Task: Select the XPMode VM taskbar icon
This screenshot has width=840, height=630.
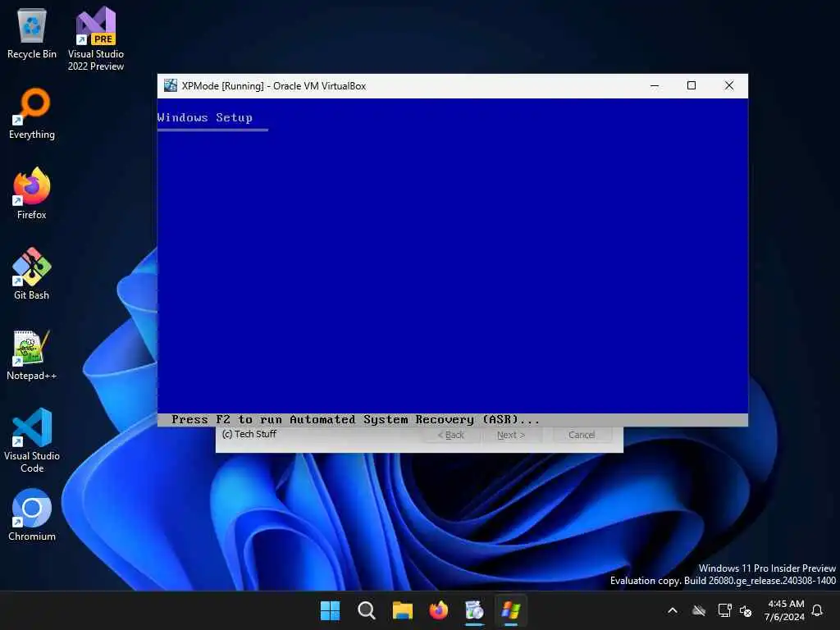Action: 511,610
